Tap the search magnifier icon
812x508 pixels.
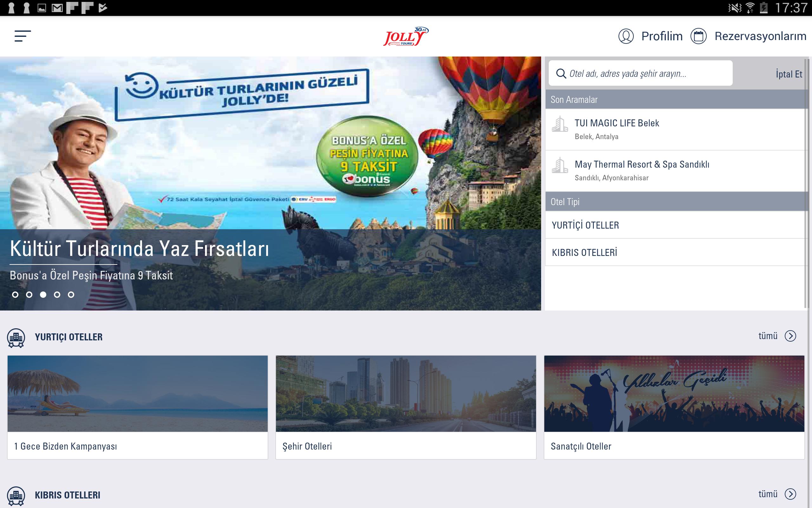click(561, 73)
